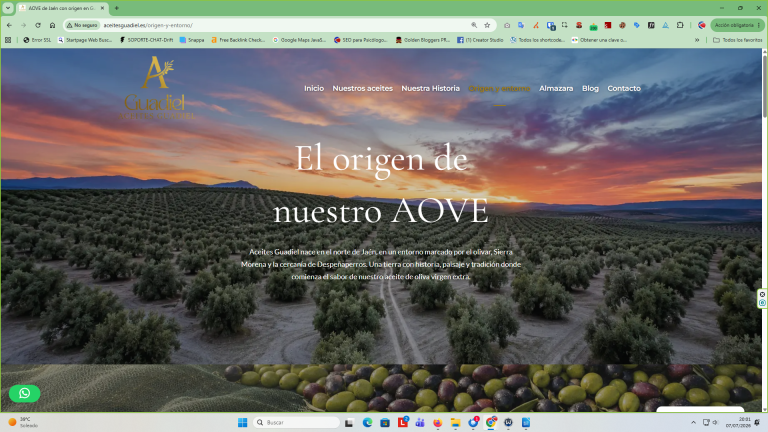Open the browser profile avatar icon
The width and height of the screenshot is (768, 432).
[x=701, y=25]
